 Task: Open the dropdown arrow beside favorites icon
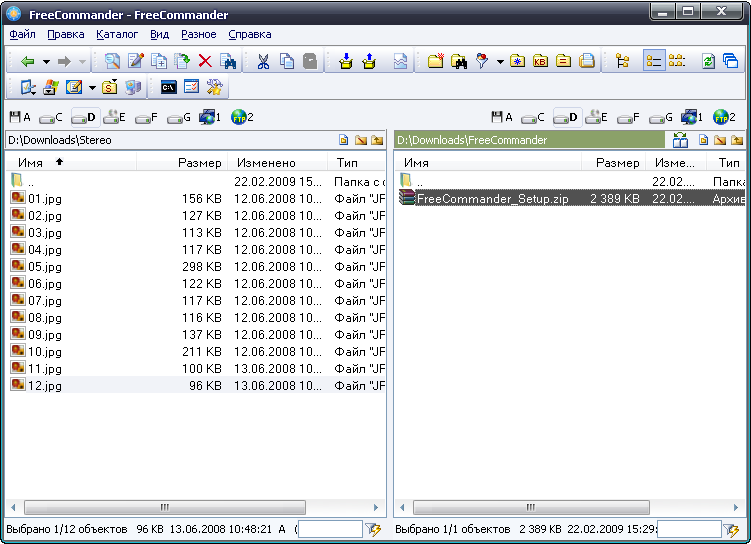pyautogui.click(x=92, y=88)
